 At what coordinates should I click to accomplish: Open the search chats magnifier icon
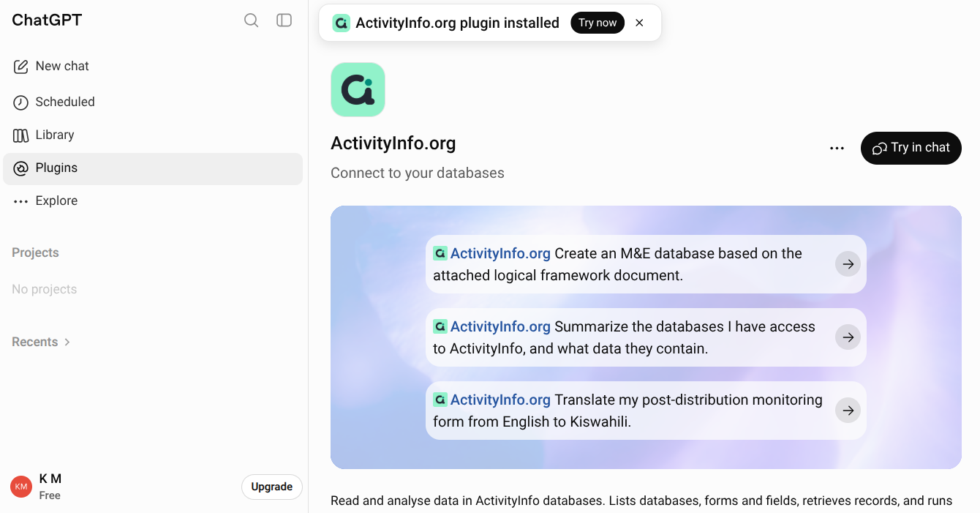coord(252,20)
